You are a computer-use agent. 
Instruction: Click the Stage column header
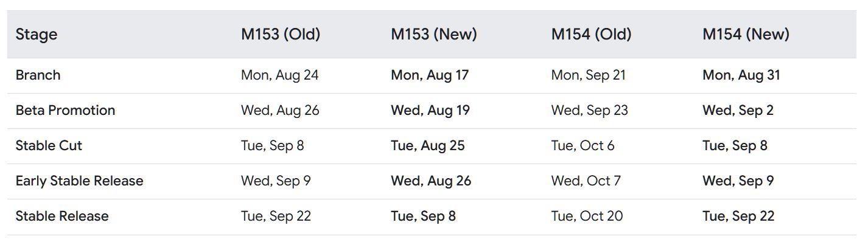pos(37,35)
